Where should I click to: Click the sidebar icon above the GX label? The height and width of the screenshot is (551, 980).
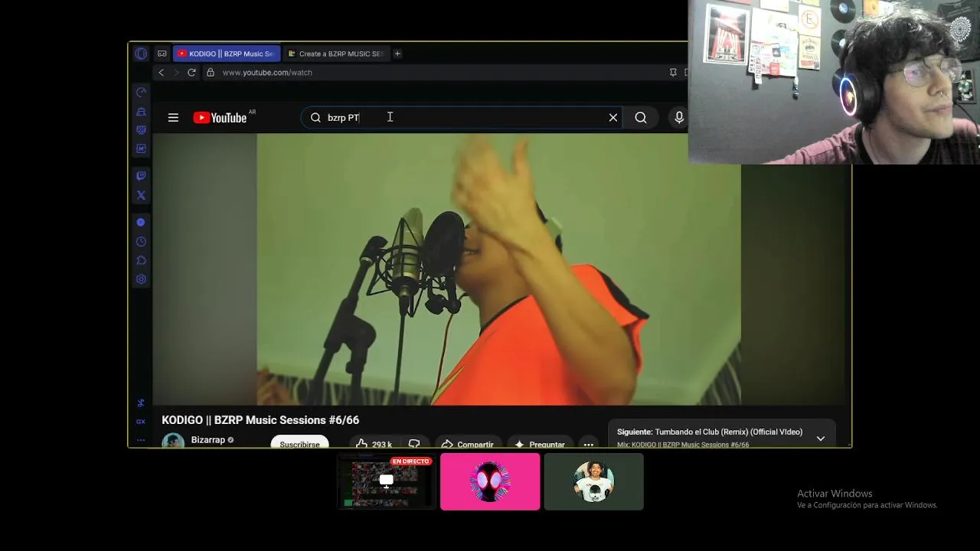click(x=141, y=403)
